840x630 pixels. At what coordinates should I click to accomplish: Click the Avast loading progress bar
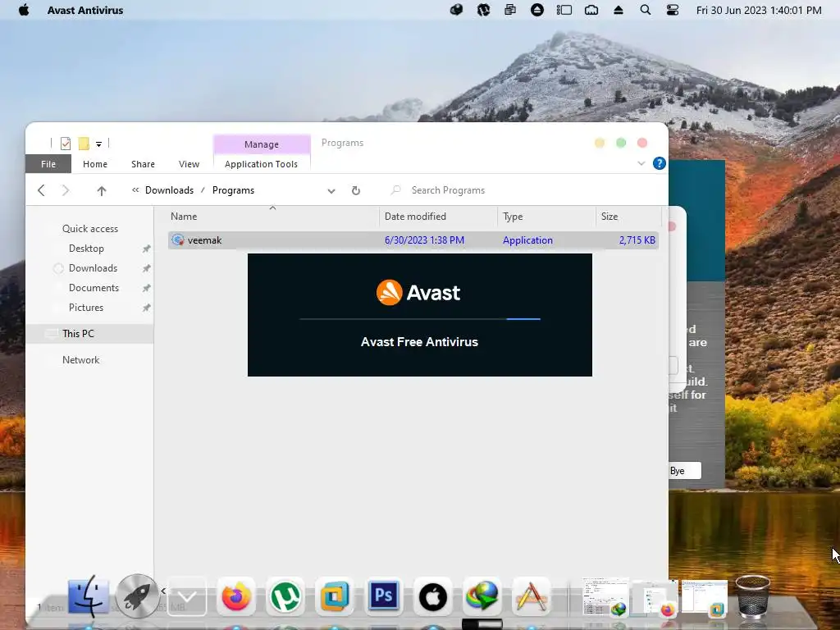[x=419, y=319]
